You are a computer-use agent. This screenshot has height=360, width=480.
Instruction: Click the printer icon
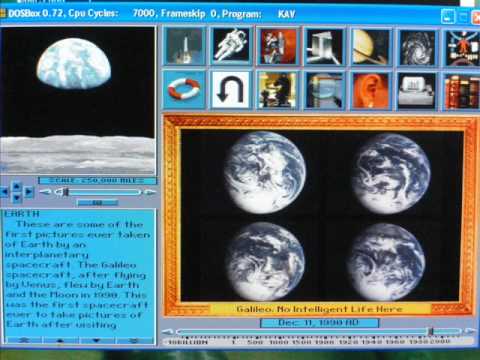[x=417, y=90]
